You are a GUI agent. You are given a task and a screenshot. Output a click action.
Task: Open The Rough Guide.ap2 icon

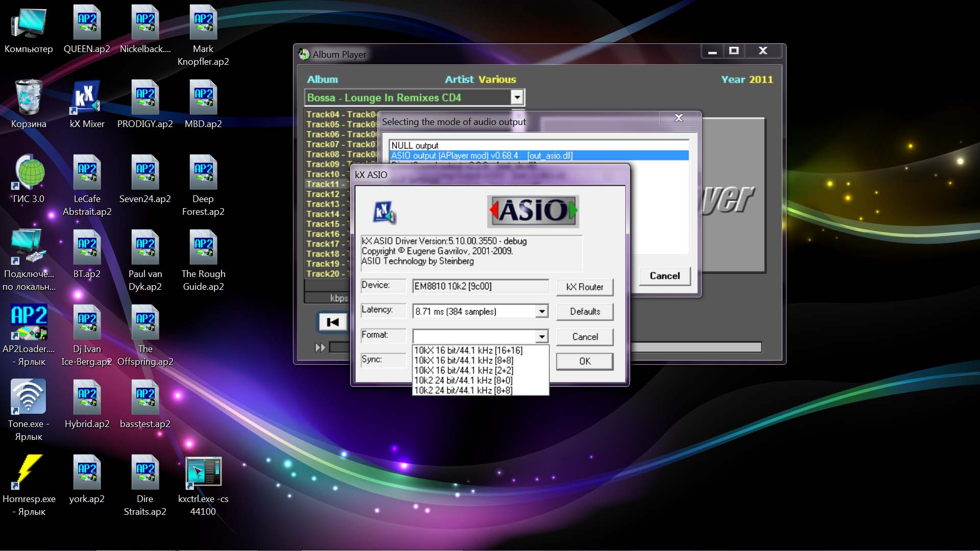[x=203, y=247]
